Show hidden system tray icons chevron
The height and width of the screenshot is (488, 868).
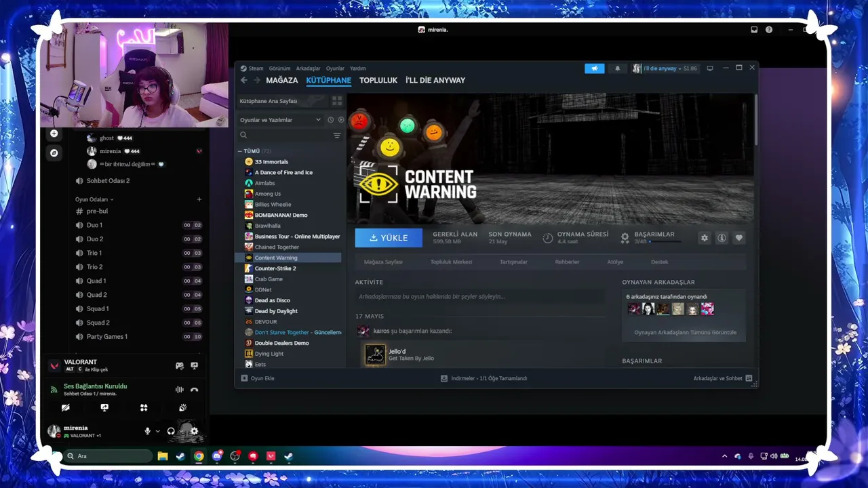point(724,456)
